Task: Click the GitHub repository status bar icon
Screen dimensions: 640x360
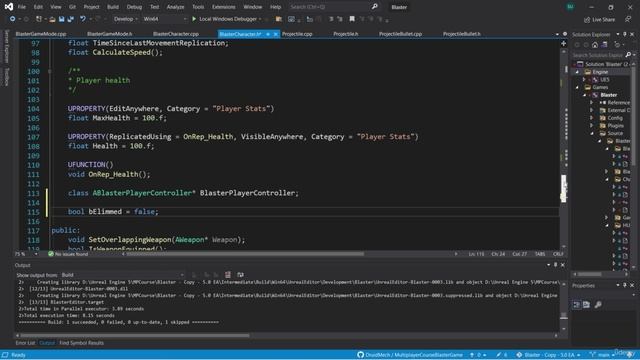Action: click(x=360, y=355)
